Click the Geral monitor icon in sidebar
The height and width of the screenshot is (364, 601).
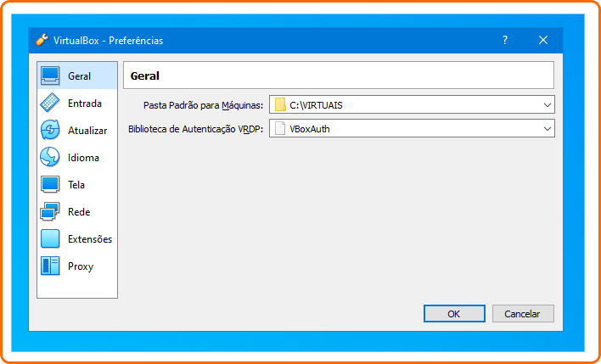click(50, 76)
